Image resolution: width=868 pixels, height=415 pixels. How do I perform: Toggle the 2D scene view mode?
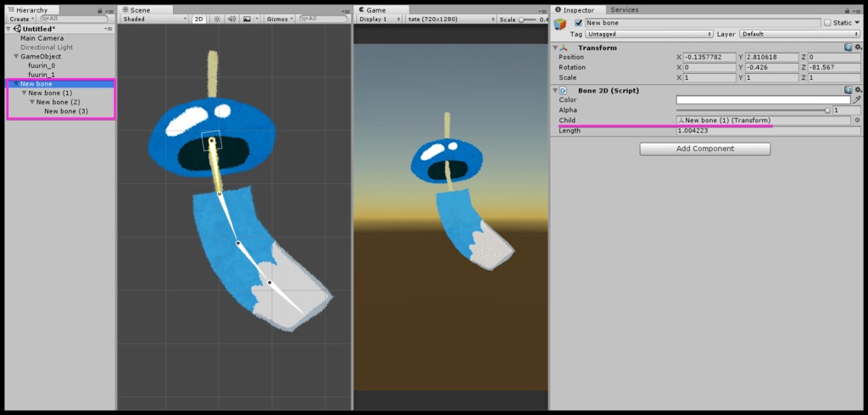[198, 19]
